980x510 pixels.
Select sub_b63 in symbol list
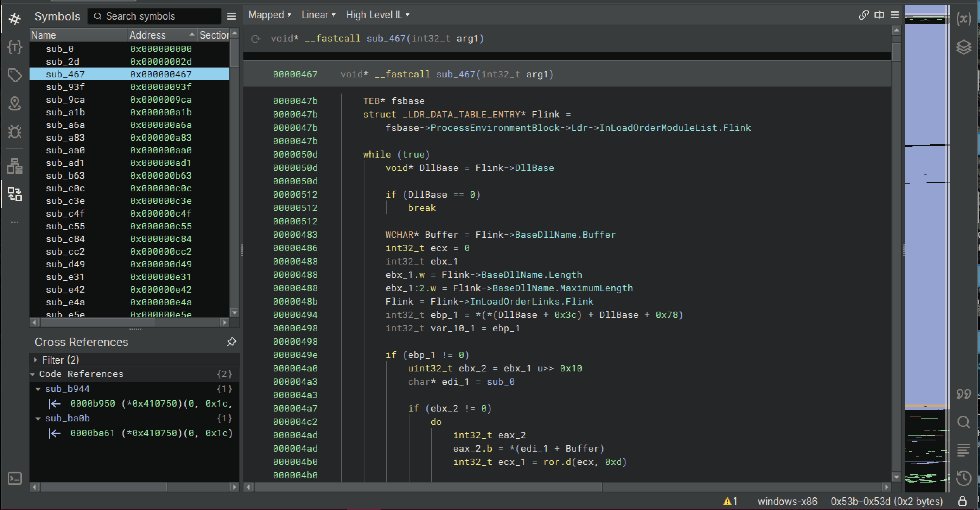pos(129,176)
